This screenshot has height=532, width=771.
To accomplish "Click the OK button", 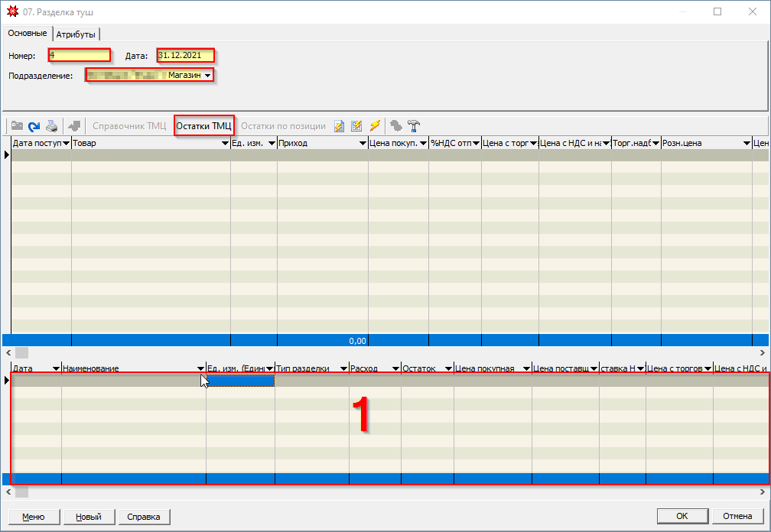I will point(682,516).
